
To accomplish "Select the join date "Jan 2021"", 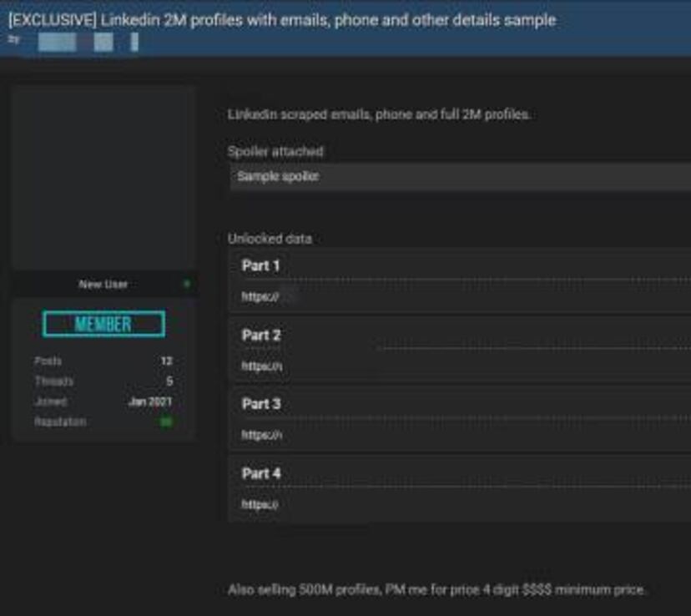I will pyautogui.click(x=150, y=401).
